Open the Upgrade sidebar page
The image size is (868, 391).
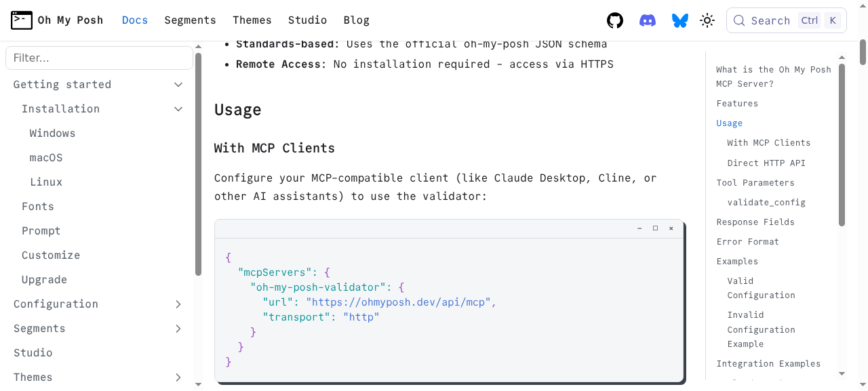pyautogui.click(x=44, y=280)
